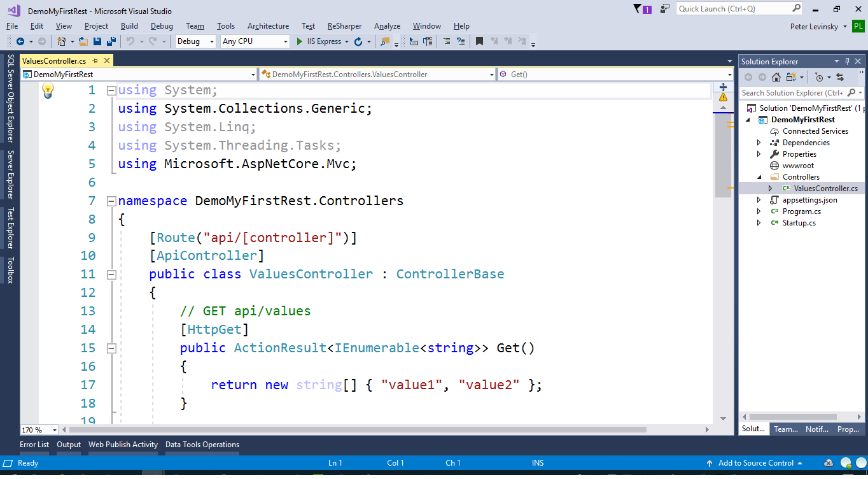This screenshot has width=868, height=479.
Task: Open the SQL Server Object Explorer side tab
Action: click(x=11, y=98)
